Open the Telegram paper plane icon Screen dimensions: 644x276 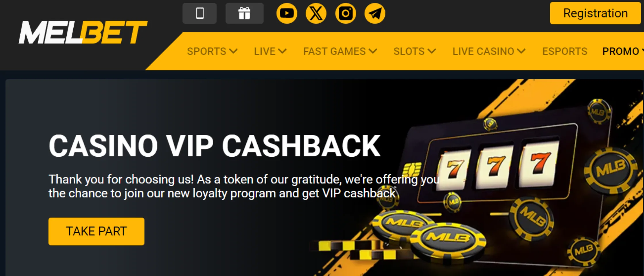click(x=375, y=13)
